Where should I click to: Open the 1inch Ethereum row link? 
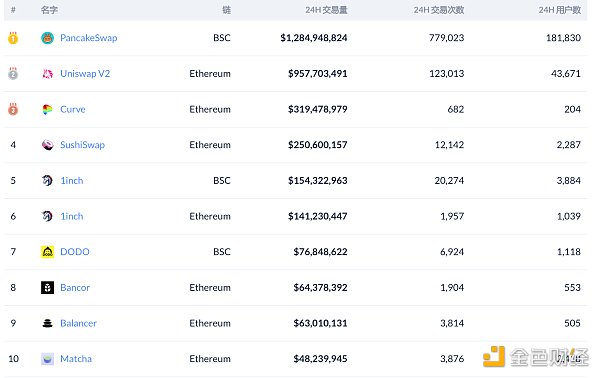(x=72, y=216)
